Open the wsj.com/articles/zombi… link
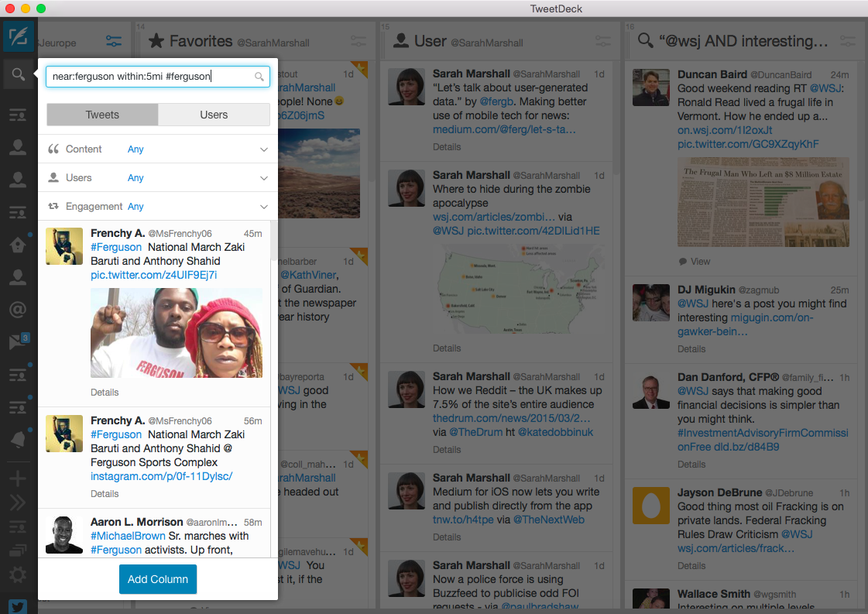 click(x=494, y=217)
